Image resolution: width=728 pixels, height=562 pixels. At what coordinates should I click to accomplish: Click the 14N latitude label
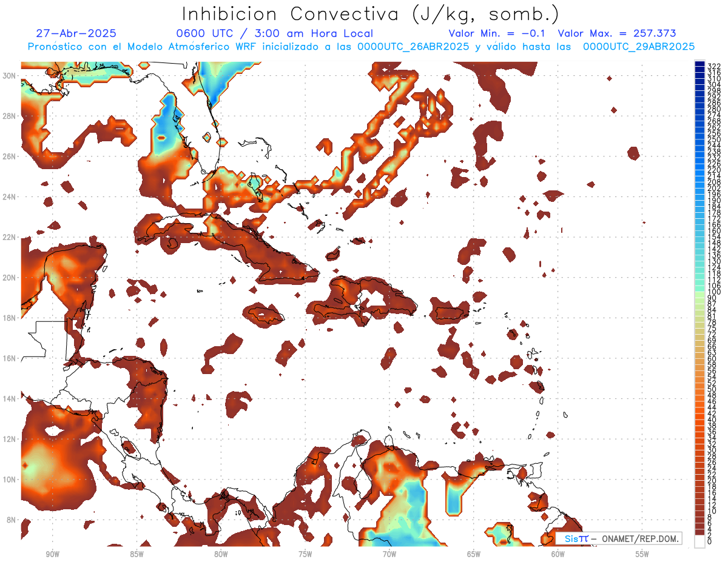pos(10,398)
